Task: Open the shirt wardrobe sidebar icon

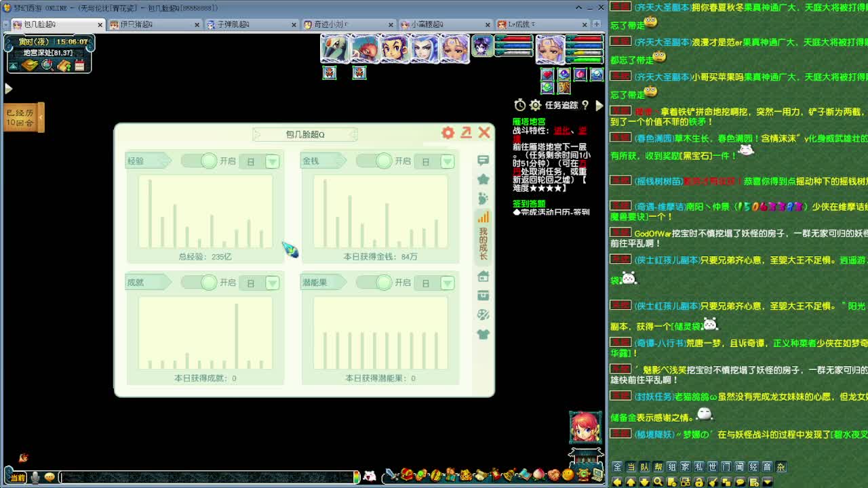Action: [483, 334]
